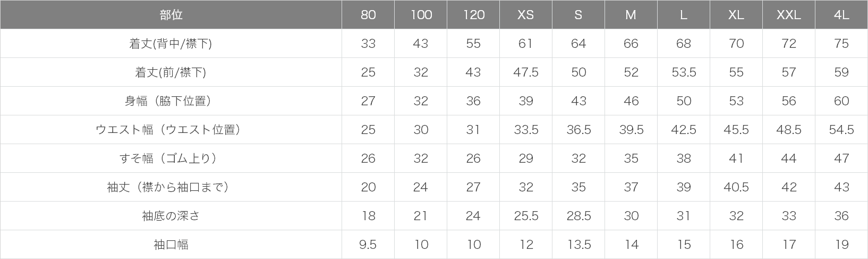
Task: Click the 袖底の深さ row label
Action: pyautogui.click(x=171, y=216)
